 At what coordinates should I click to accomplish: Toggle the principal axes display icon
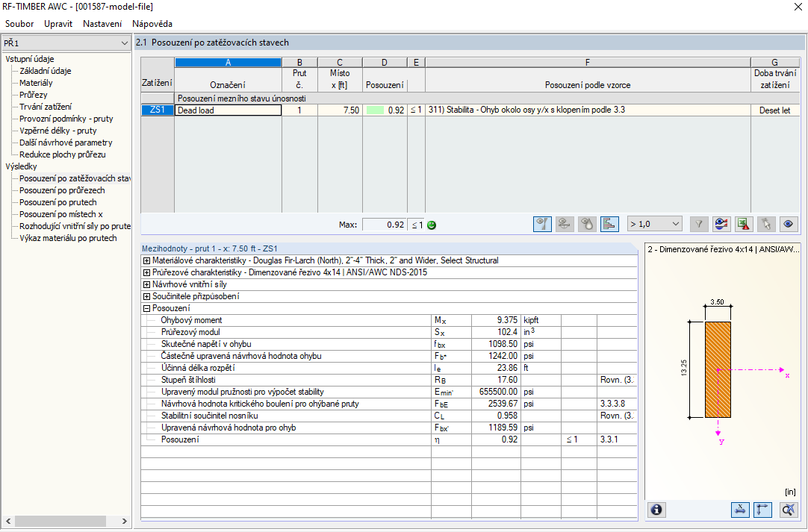point(762,510)
